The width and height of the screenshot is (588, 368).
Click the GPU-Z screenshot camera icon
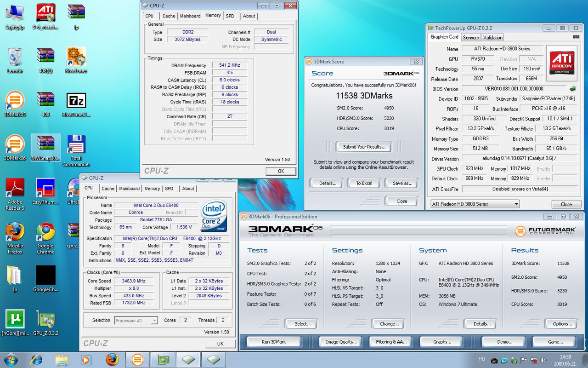pyautogui.click(x=576, y=37)
